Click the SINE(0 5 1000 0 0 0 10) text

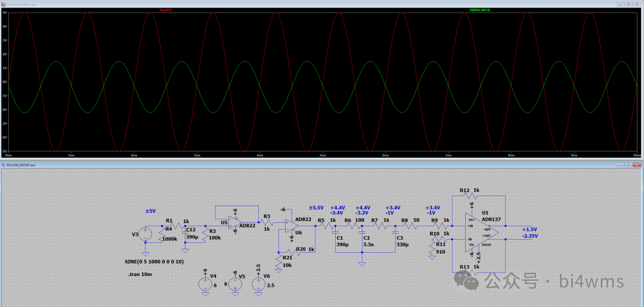coord(155,262)
